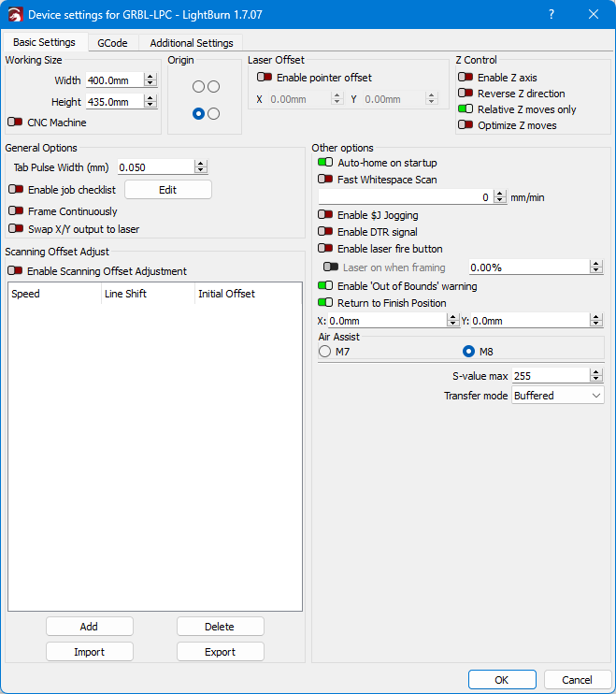Click the Export button

221,652
